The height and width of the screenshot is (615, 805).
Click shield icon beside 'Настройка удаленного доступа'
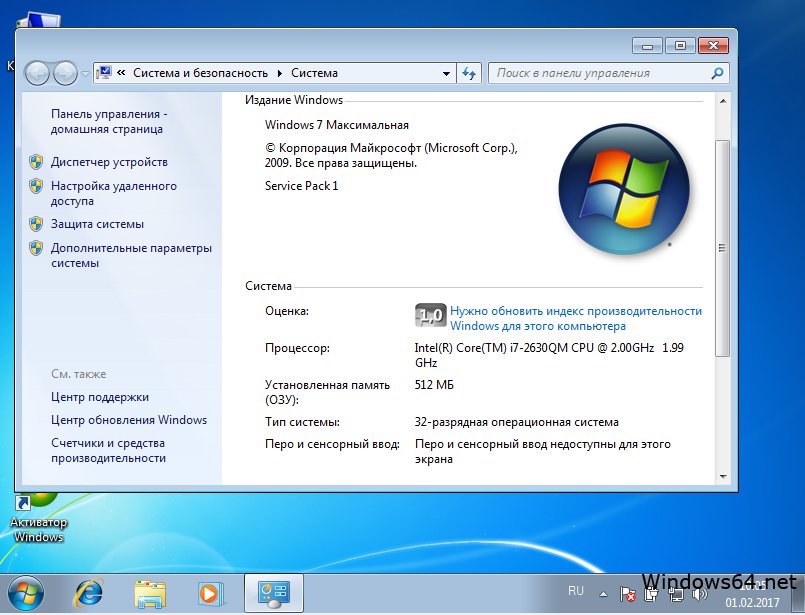coord(36,186)
